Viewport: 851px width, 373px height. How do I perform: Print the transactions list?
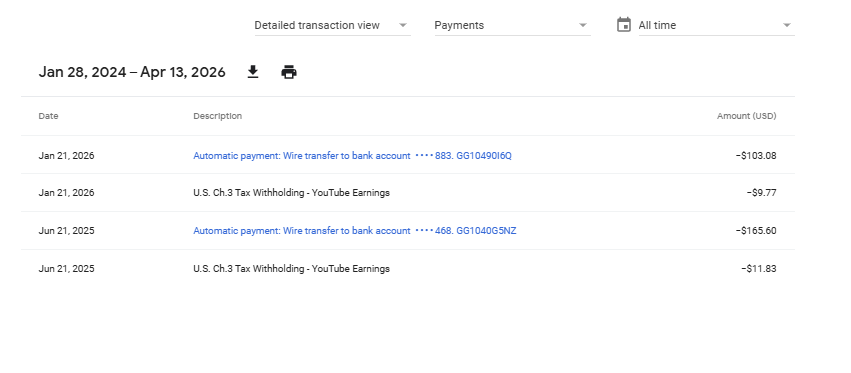coord(289,72)
